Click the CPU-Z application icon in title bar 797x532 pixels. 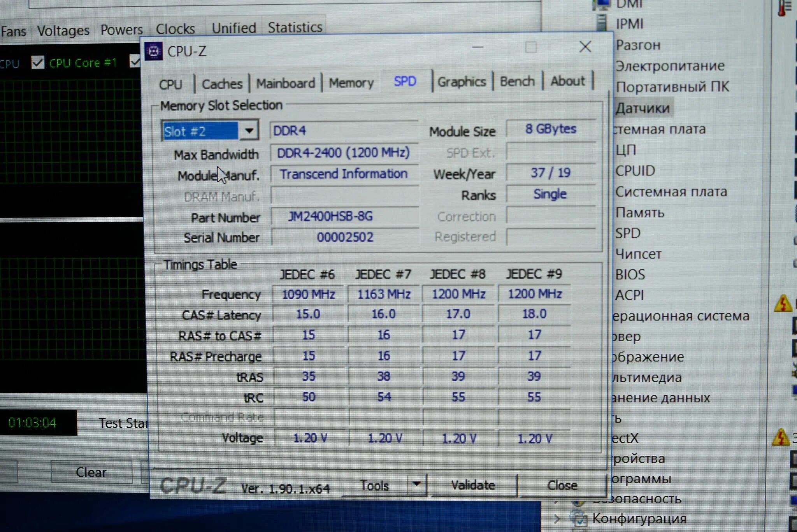[153, 51]
